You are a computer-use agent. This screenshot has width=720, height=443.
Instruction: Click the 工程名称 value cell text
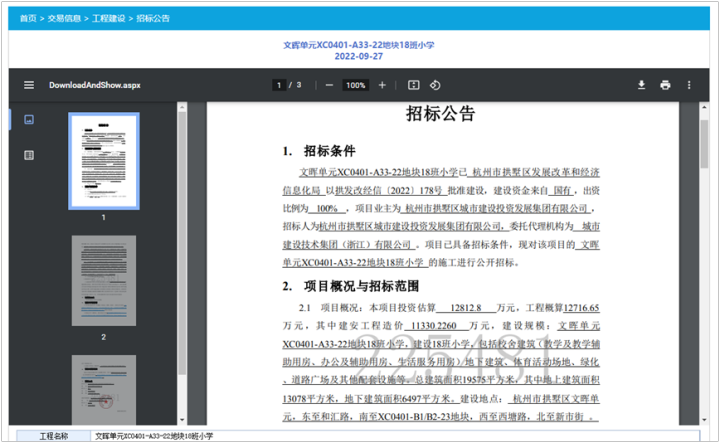point(154,436)
